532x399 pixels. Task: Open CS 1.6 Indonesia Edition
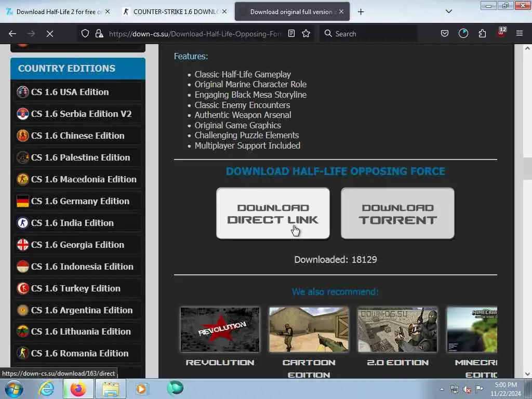tap(78, 267)
